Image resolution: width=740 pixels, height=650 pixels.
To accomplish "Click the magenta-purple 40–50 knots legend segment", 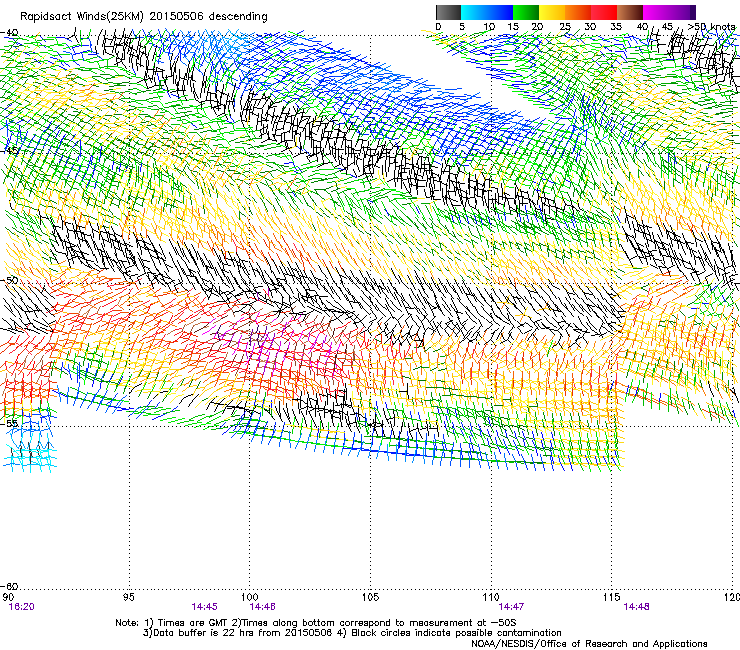I will click(669, 12).
